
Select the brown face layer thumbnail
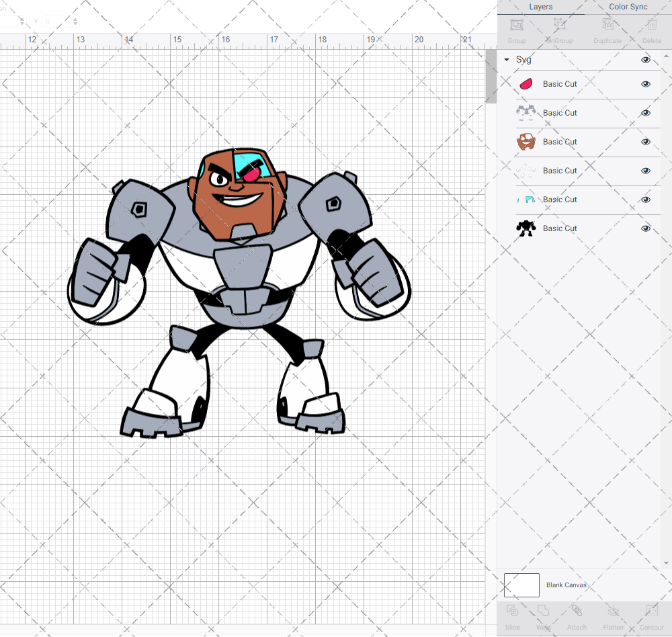point(526,142)
